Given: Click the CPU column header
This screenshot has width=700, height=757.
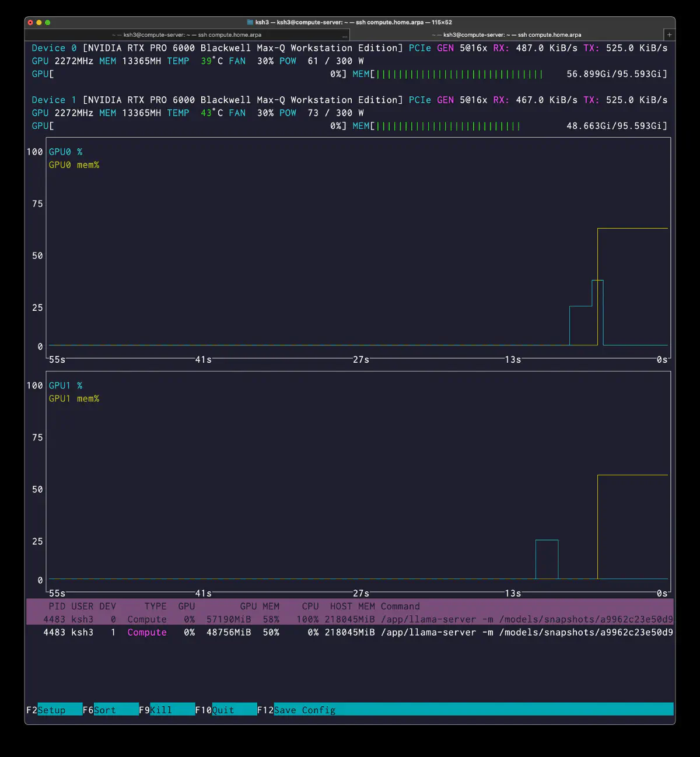Looking at the screenshot, I should [310, 607].
